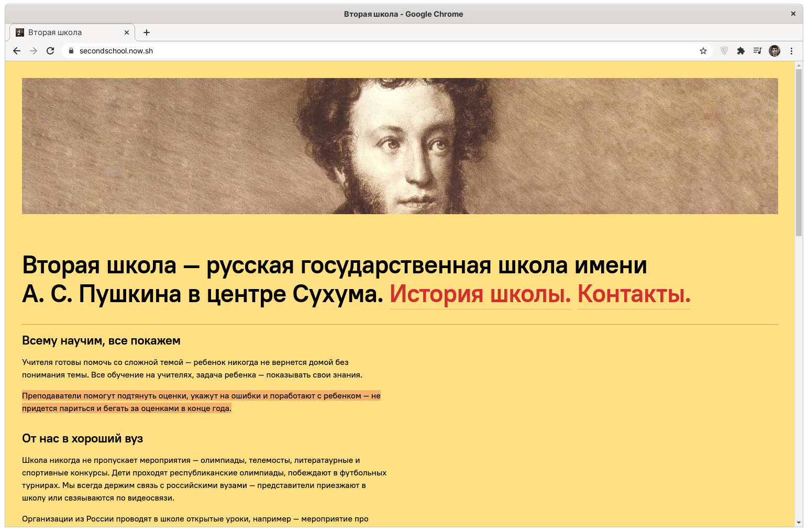
Task: Open the Extensions puzzle menu
Action: click(741, 51)
